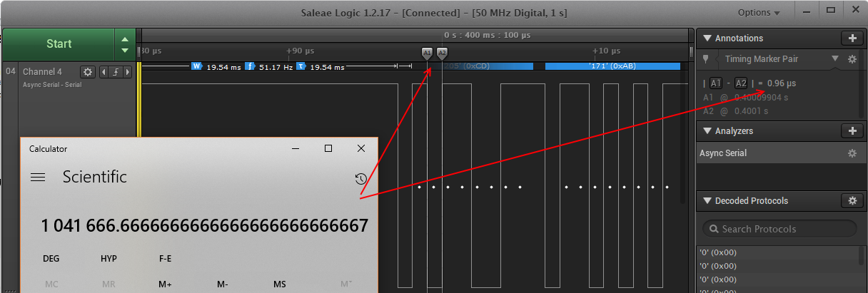This screenshot has height=293, width=868.
Task: Open Channel 4 settings gear
Action: (88, 71)
